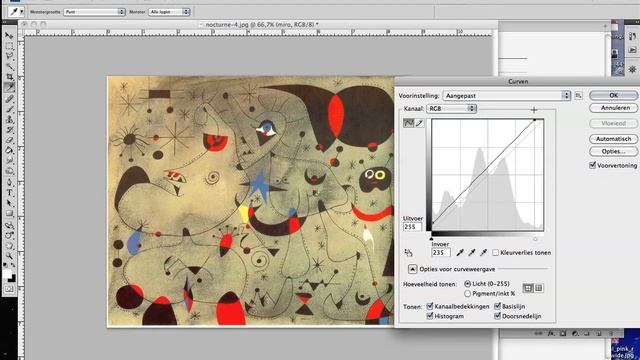Select the Move tool

click(9, 36)
